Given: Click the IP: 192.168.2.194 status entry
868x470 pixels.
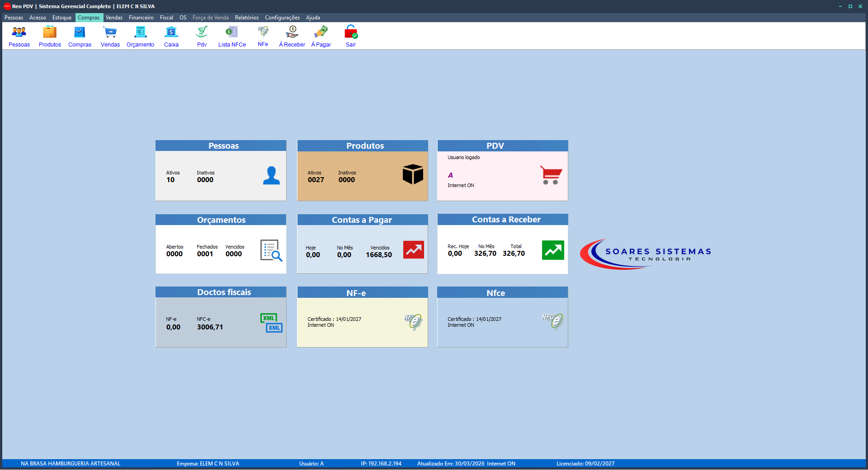Looking at the screenshot, I should 381,464.
